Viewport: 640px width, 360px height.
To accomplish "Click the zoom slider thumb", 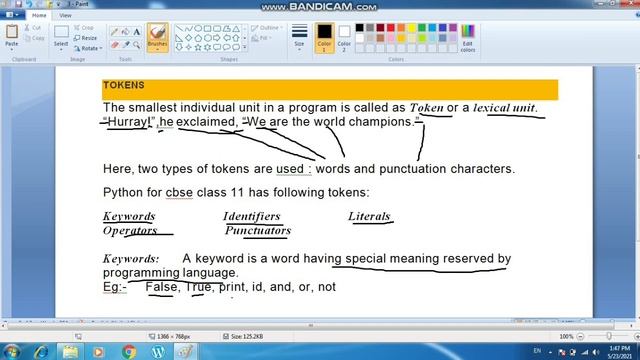I will pyautogui.click(x=609, y=336).
